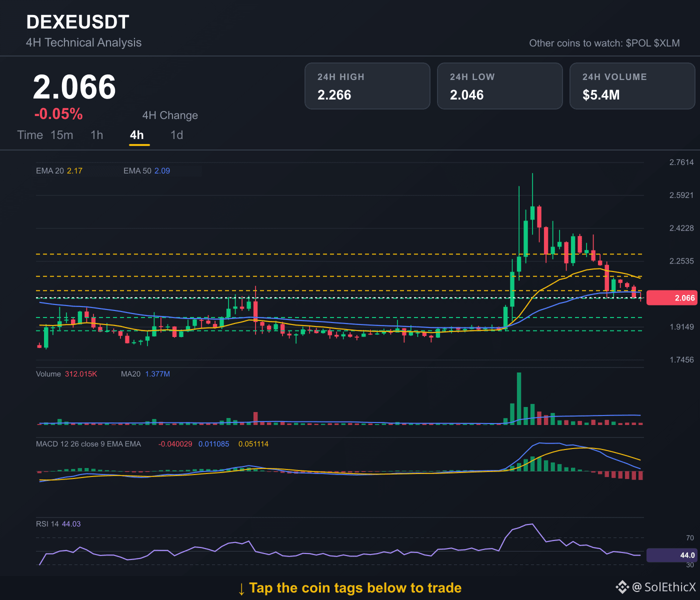This screenshot has height=600, width=700.
Task: Click the 1.7456 price axis label
Action: [681, 360]
